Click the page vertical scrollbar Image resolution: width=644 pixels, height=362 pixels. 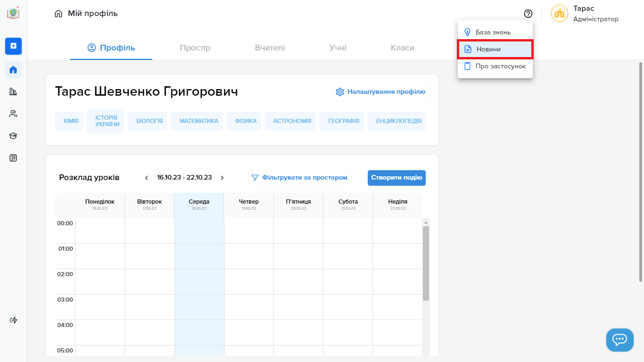tap(641, 172)
